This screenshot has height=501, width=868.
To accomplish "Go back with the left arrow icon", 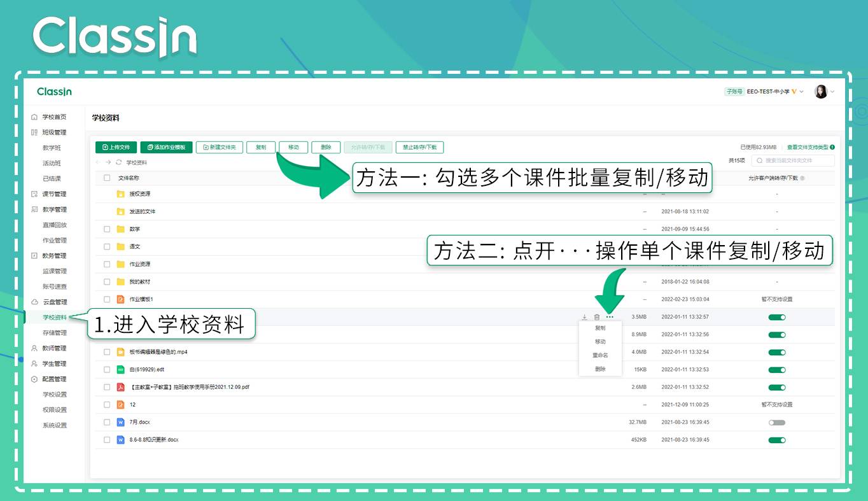I will (x=98, y=162).
